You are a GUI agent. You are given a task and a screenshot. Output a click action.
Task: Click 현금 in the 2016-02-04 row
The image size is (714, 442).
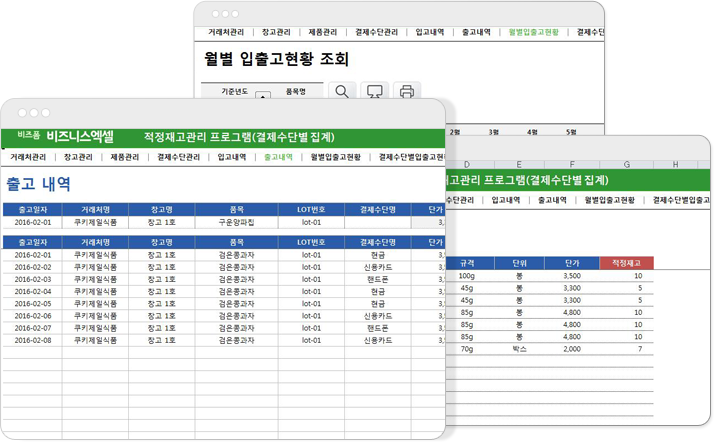click(378, 292)
